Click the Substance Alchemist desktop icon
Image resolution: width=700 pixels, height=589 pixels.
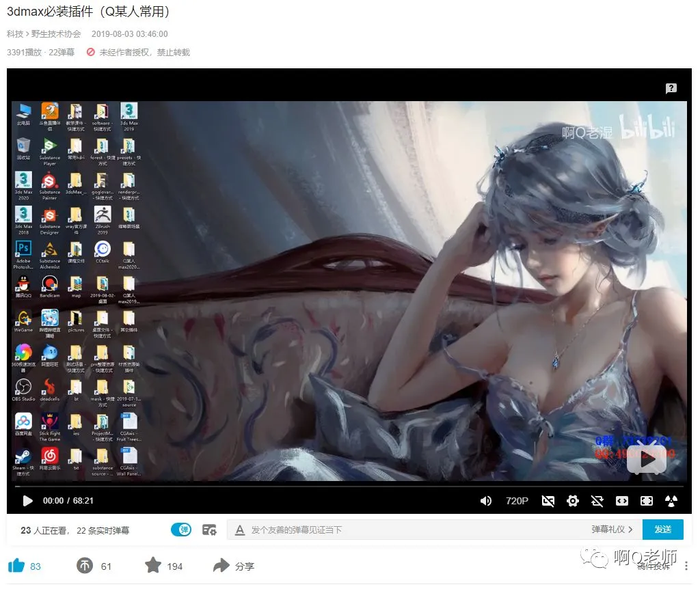tap(49, 254)
